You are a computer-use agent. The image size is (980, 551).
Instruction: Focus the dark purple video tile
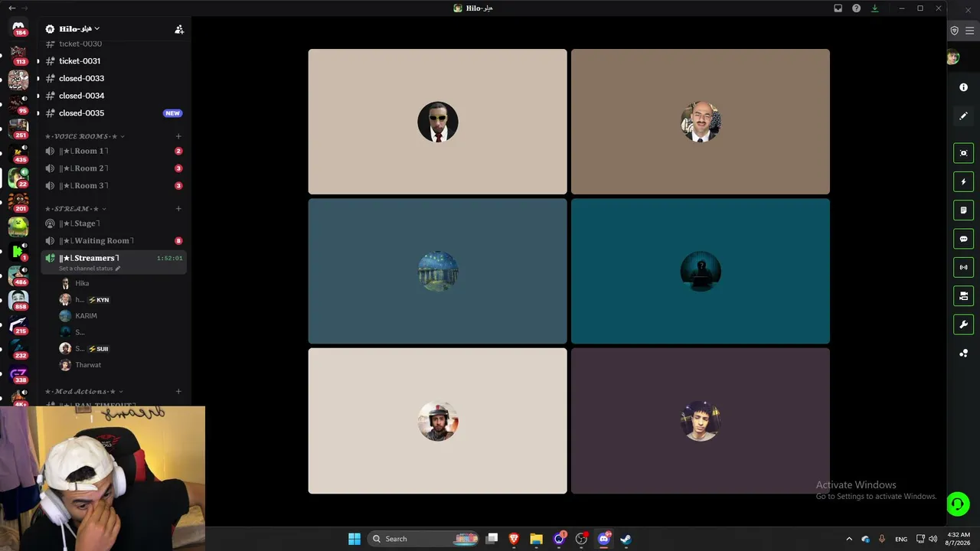[701, 421]
